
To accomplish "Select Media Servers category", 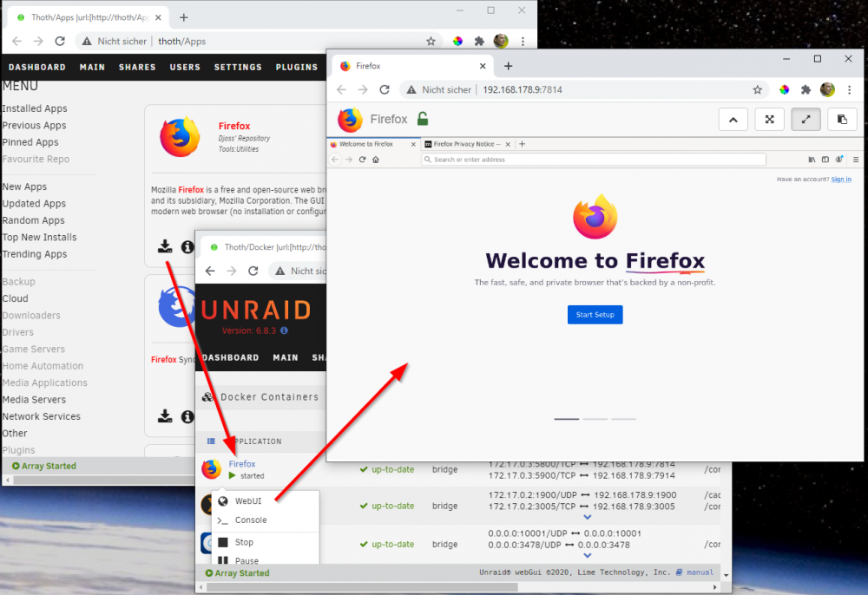I will [34, 399].
